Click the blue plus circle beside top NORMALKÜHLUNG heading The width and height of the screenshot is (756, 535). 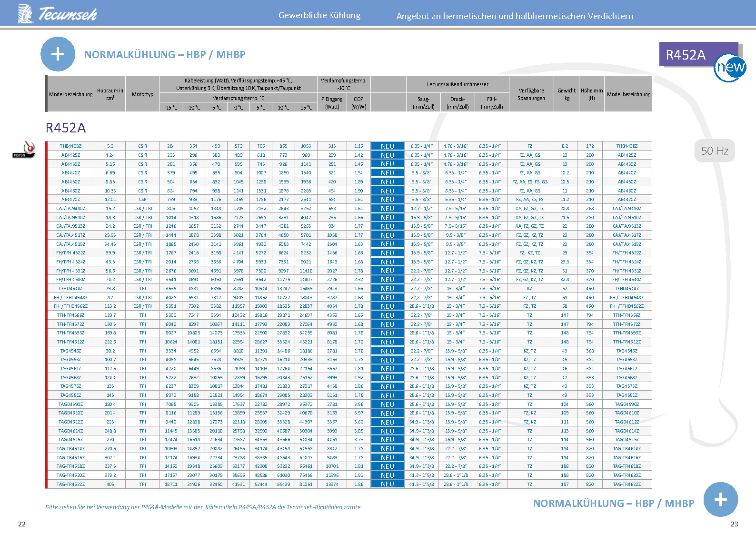(x=58, y=54)
